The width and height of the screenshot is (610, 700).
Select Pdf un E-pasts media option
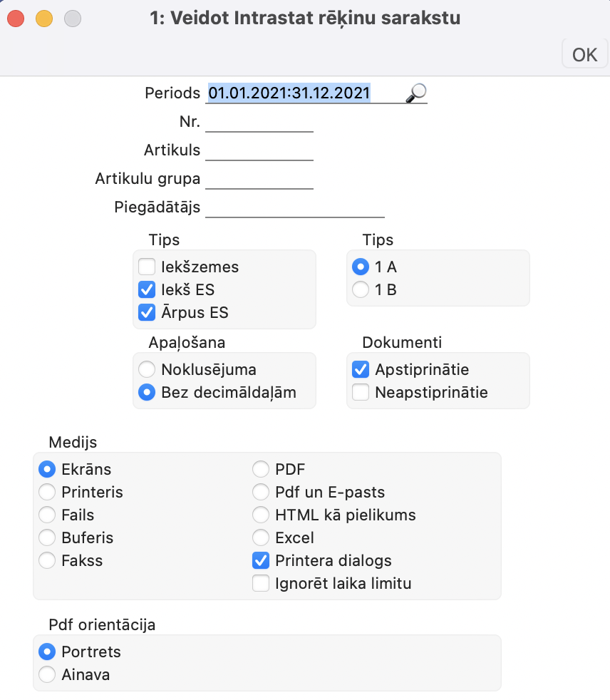262,493
